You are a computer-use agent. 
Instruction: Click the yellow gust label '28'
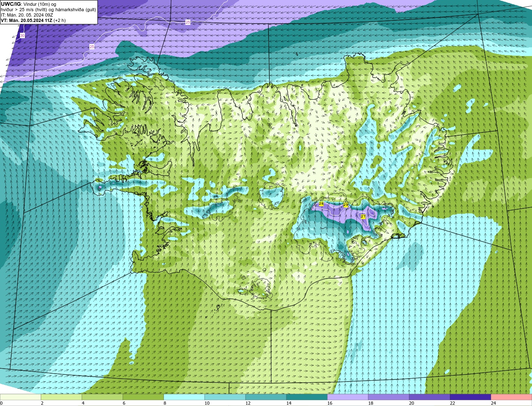[x=321, y=204]
